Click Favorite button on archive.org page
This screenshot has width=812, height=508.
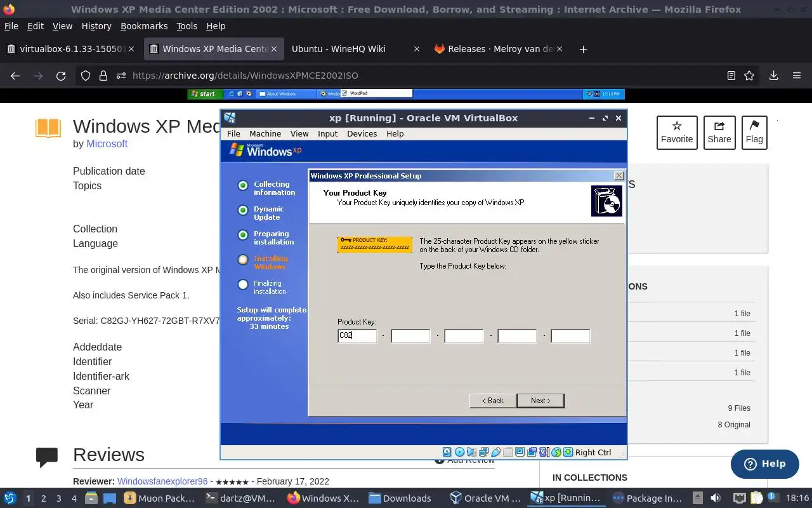tap(677, 132)
